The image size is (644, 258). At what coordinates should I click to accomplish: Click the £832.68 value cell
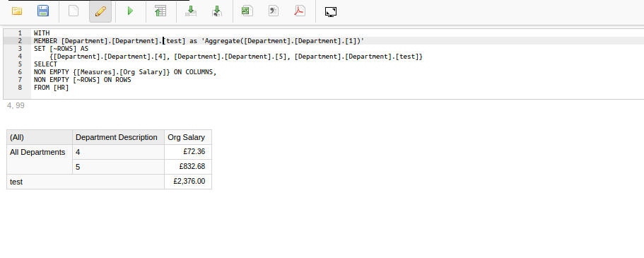click(x=188, y=167)
